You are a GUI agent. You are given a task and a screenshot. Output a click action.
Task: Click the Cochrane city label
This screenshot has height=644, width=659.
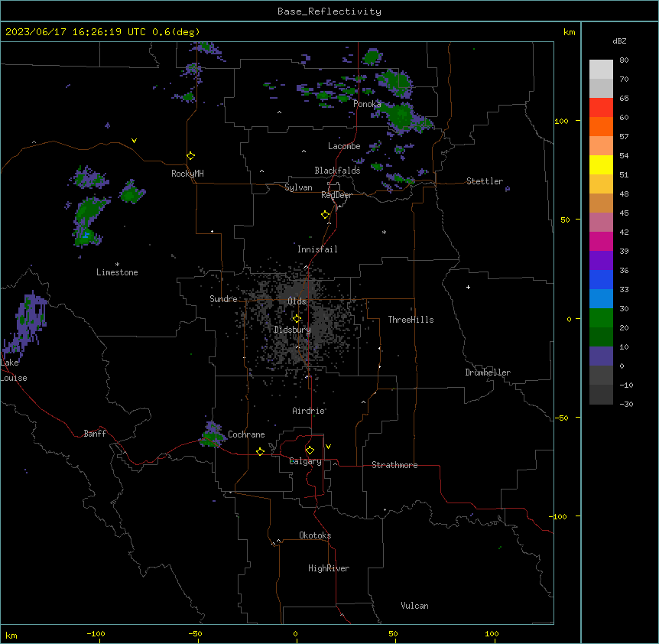246,434
